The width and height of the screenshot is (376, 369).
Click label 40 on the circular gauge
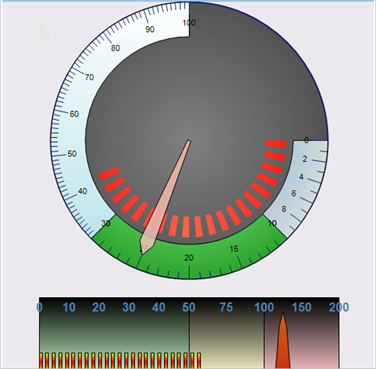click(x=82, y=191)
